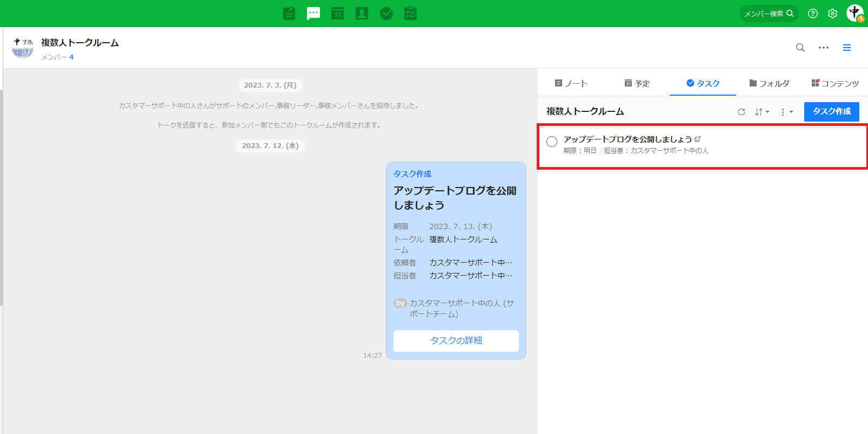The height and width of the screenshot is (434, 868).
Task: Open the task list more options dropdown
Action: (786, 112)
